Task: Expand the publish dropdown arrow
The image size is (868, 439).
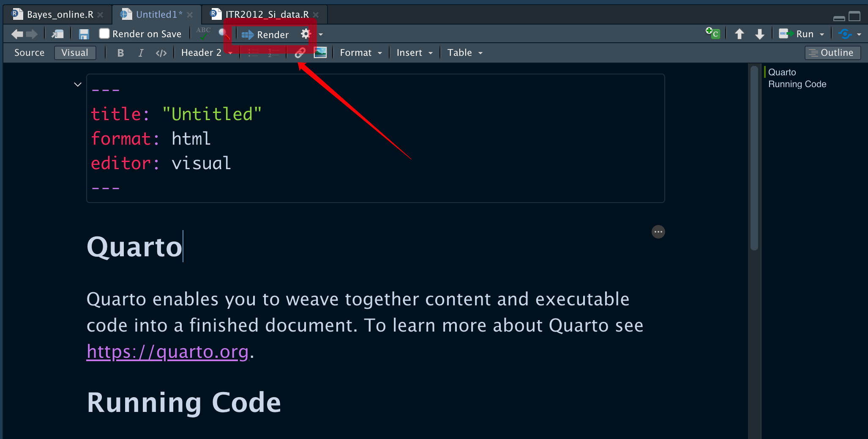Action: pyautogui.click(x=859, y=35)
